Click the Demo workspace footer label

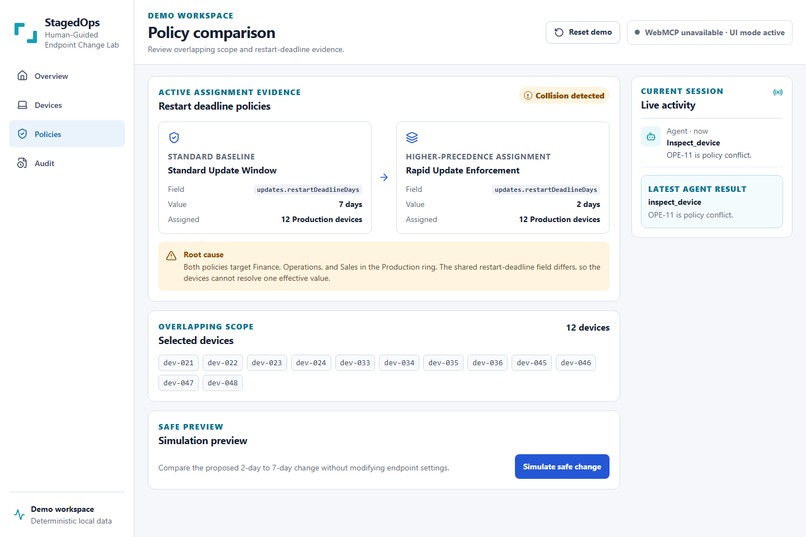tap(62, 509)
